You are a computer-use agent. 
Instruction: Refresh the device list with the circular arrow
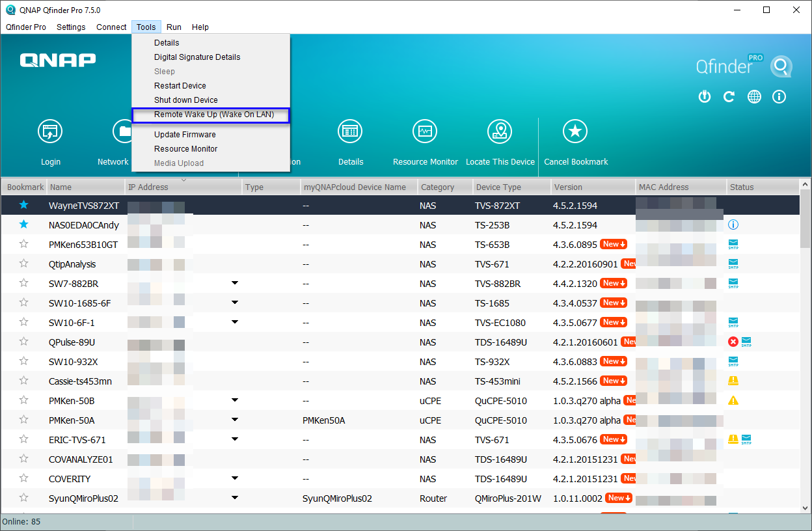tap(729, 97)
